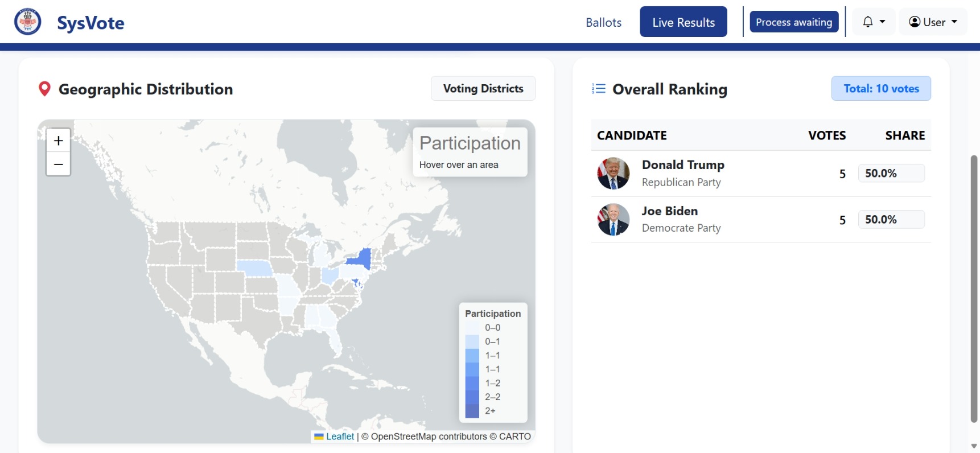This screenshot has height=453, width=980.
Task: Click the Process awaiting button
Action: point(794,22)
